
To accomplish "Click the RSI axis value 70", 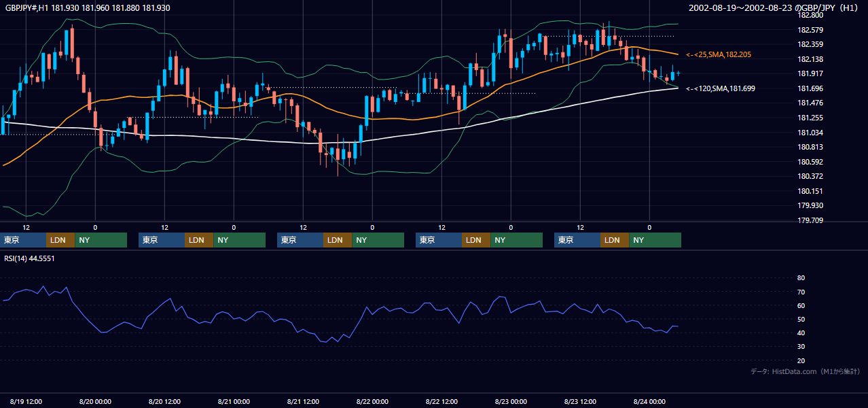I will click(x=801, y=292).
